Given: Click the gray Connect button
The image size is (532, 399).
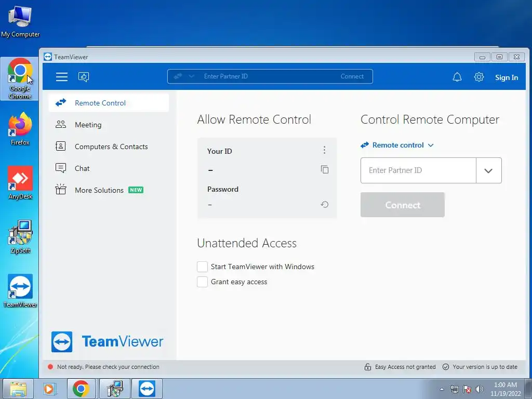Looking at the screenshot, I should click(x=403, y=205).
